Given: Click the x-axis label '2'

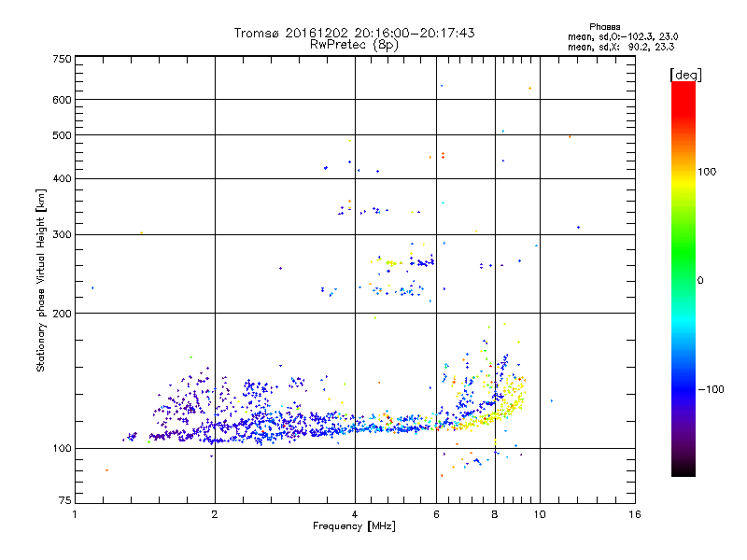Looking at the screenshot, I should 215,514.
